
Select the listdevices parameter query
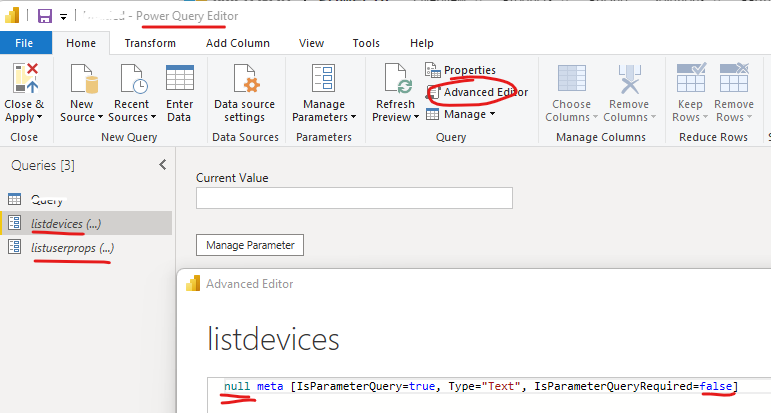click(x=86, y=223)
